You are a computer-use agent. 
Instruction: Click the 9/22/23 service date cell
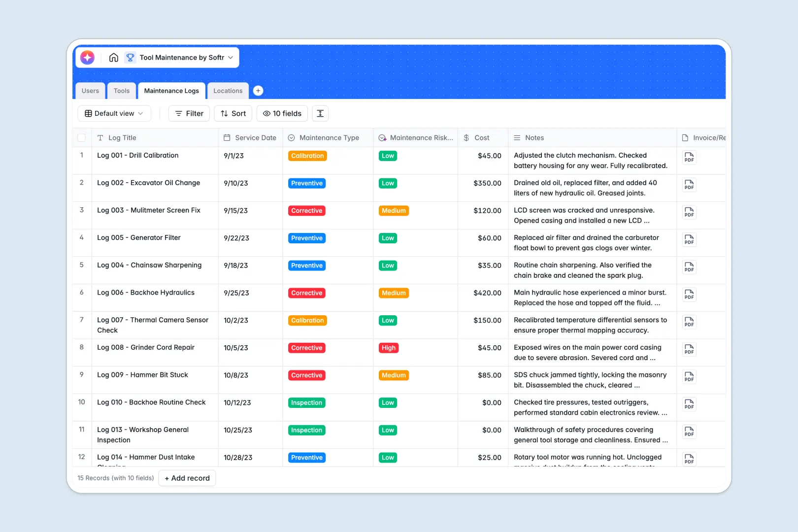pos(250,242)
